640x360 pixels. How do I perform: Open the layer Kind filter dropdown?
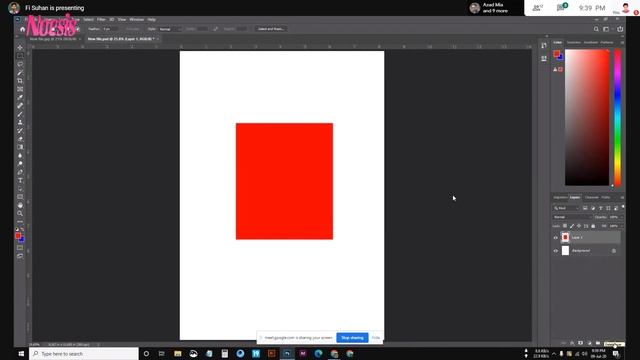[566, 208]
